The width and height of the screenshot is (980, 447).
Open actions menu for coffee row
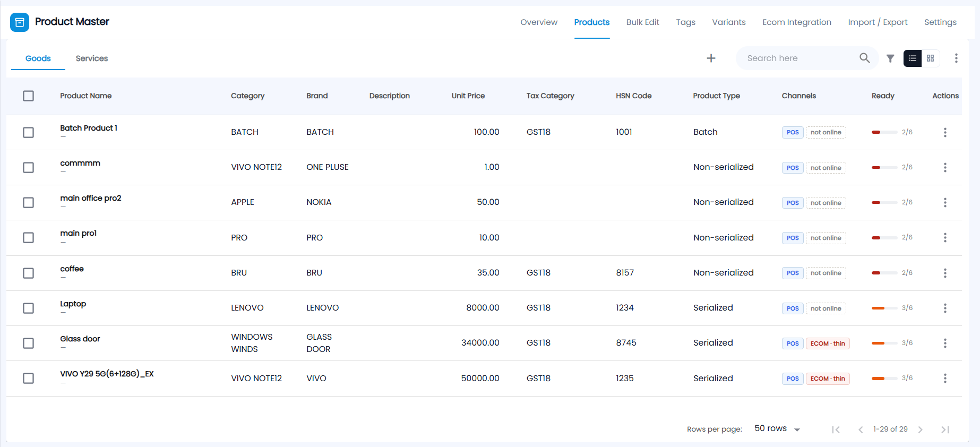(945, 273)
